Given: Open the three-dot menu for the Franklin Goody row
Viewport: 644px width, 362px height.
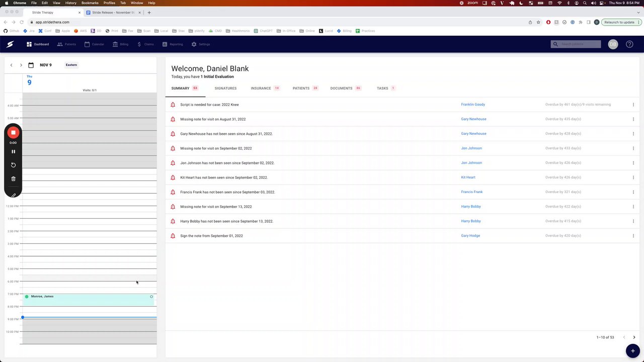Looking at the screenshot, I should (x=633, y=105).
